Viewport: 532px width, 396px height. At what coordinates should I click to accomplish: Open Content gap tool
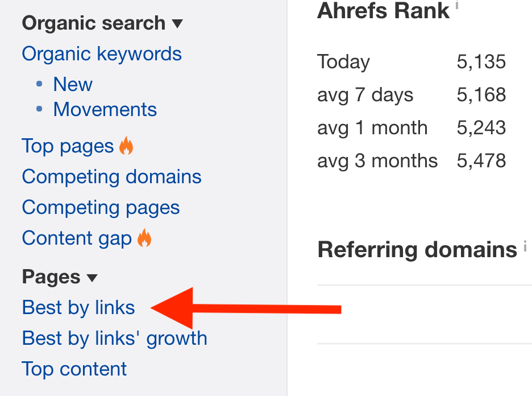pos(77,238)
